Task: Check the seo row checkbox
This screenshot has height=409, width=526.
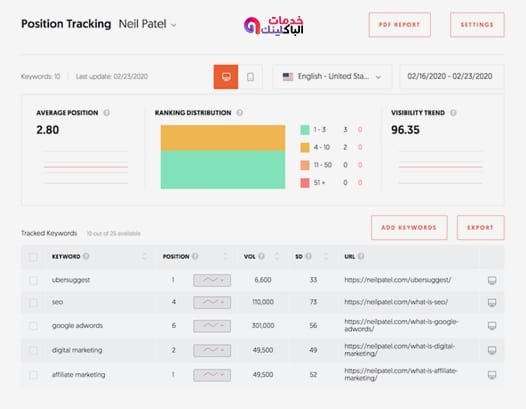Action: pos(33,303)
